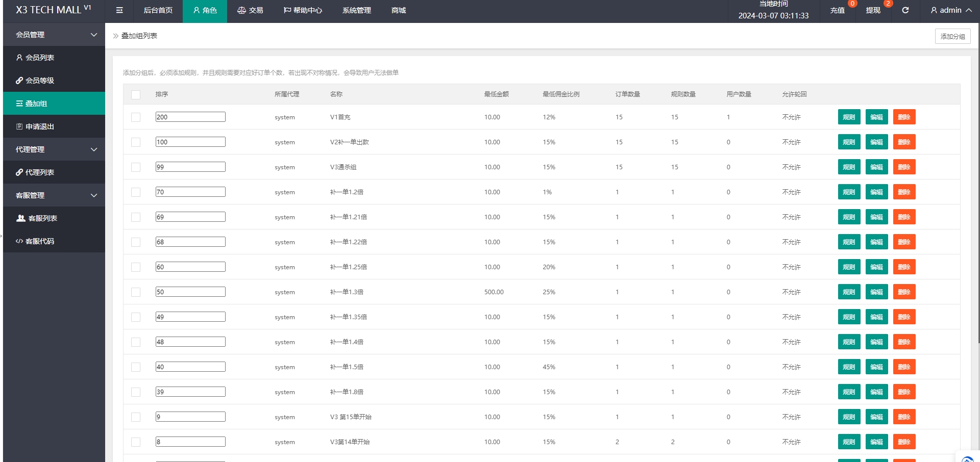Click 规则 button for V3第14单开始
The image size is (980, 462).
(849, 442)
